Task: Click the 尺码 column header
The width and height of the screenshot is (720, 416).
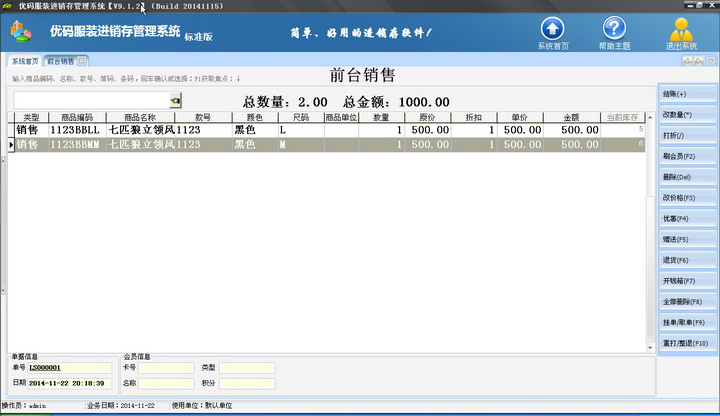Action: pyautogui.click(x=301, y=118)
